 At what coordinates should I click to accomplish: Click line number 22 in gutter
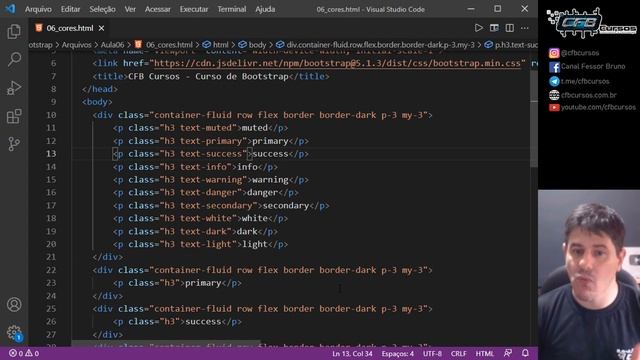51,270
